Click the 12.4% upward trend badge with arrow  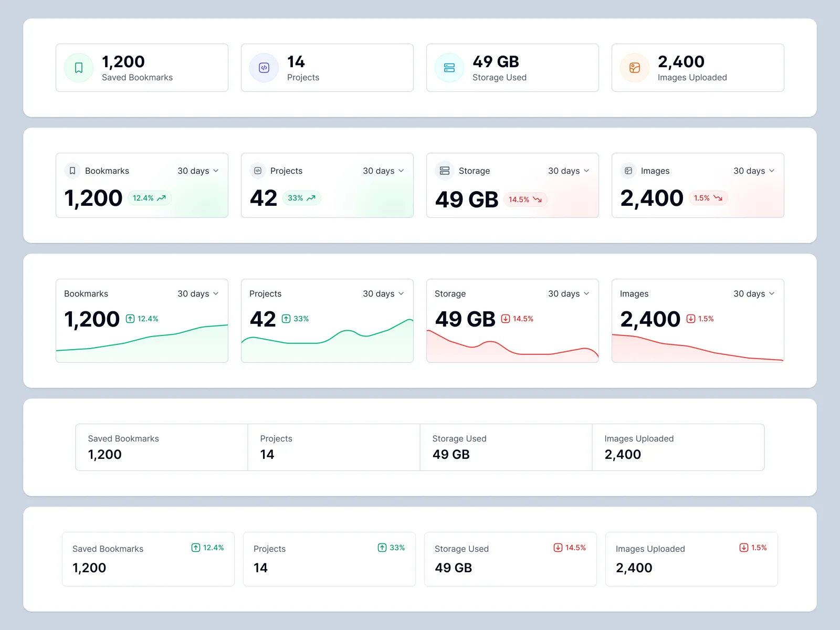pos(149,198)
